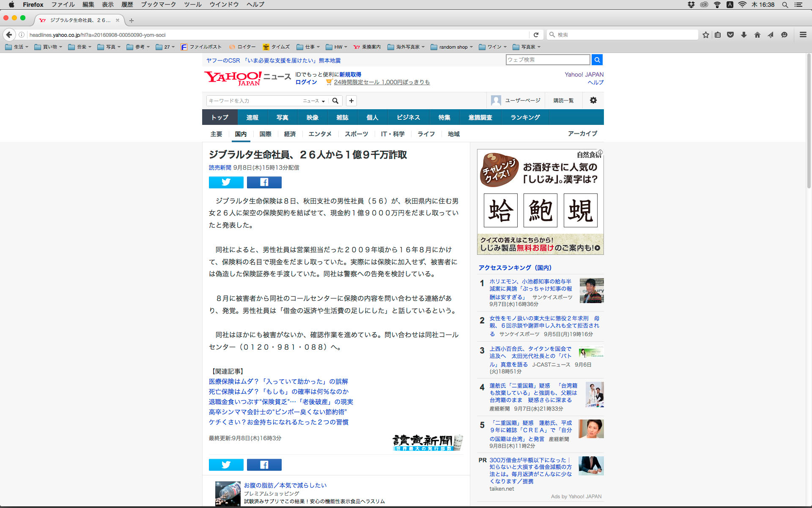Switch to the ランキング news tab
812x508 pixels.
coord(525,117)
